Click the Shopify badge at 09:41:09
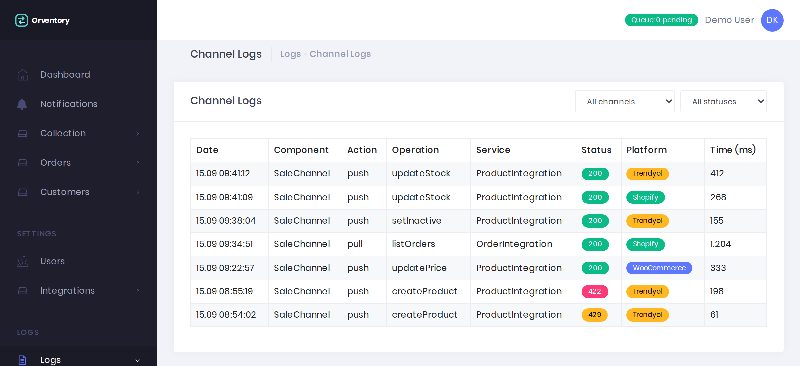800x366 pixels. pyautogui.click(x=645, y=198)
